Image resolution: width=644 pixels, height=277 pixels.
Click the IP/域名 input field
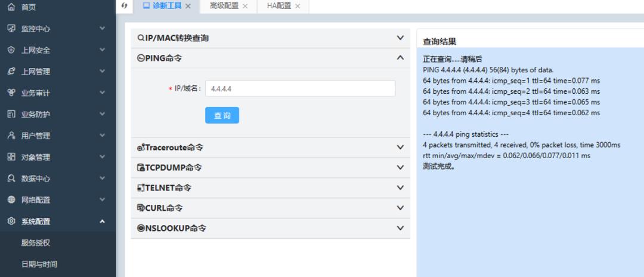[x=300, y=88]
